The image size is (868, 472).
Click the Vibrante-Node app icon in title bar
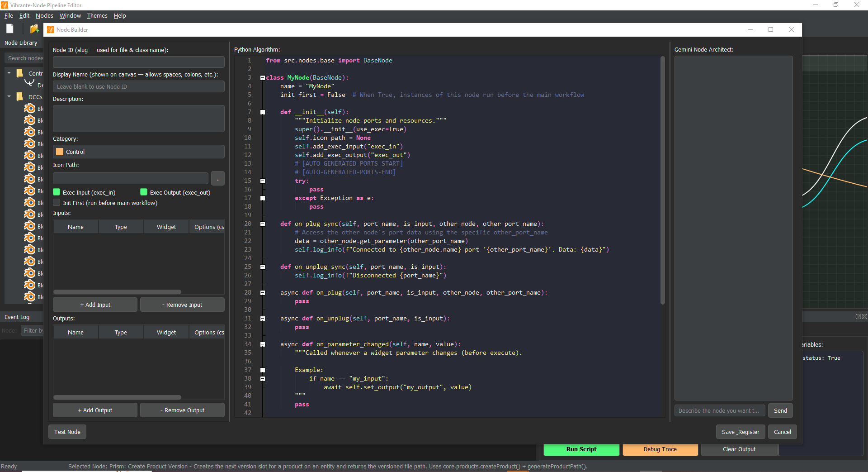click(5, 5)
